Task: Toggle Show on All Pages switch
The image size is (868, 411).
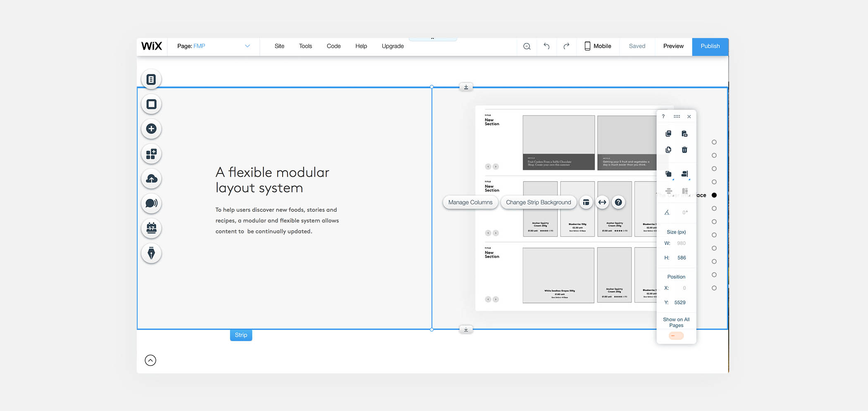Action: pos(676,336)
